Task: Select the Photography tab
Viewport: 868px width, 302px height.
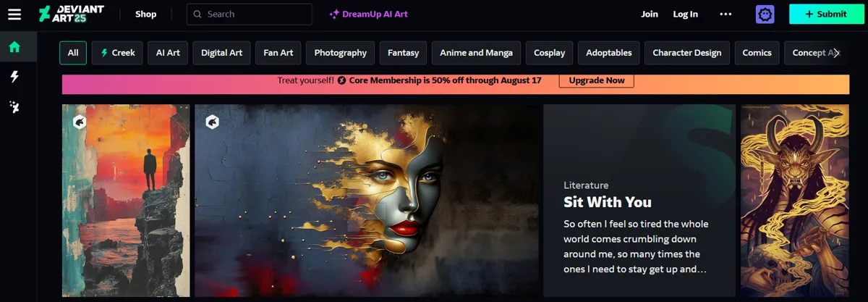Action: pos(341,53)
